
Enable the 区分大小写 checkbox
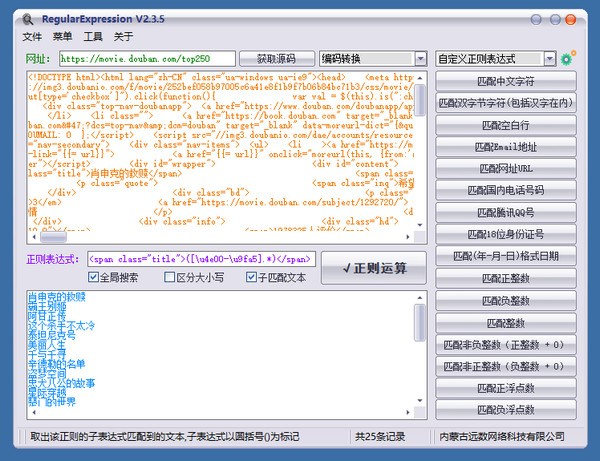[x=167, y=277]
